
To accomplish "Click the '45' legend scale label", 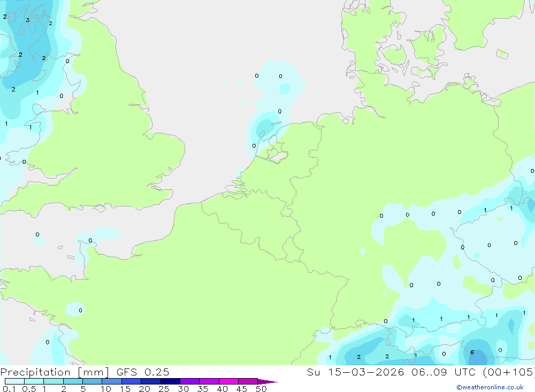I will coord(242,389).
